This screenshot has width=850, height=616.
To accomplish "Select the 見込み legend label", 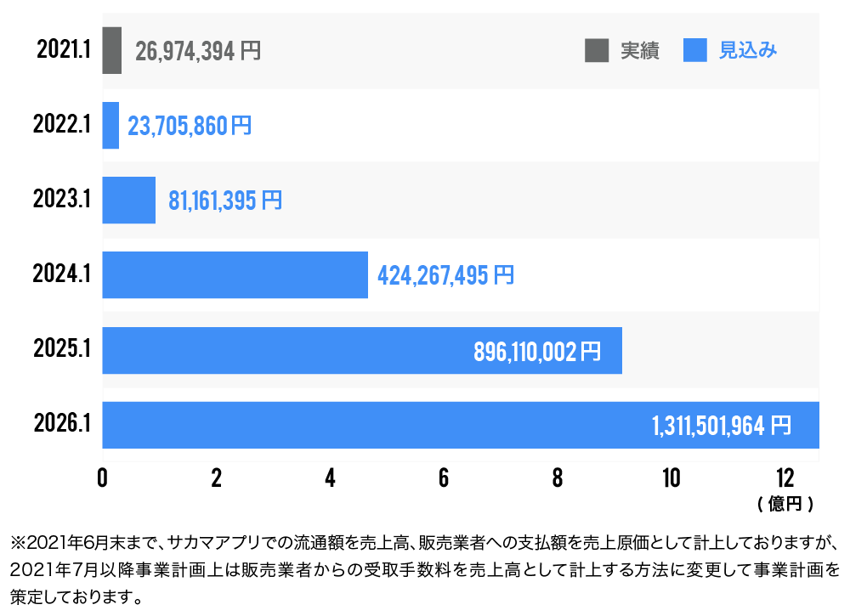I will coord(748,50).
